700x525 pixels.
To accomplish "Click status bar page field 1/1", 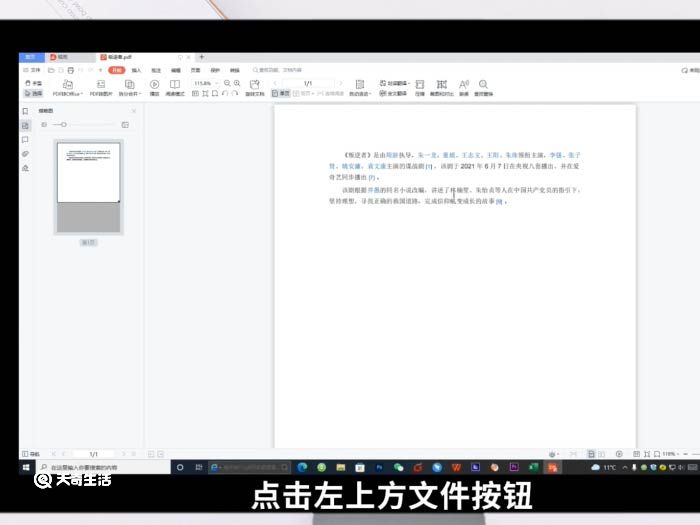I will (x=93, y=454).
